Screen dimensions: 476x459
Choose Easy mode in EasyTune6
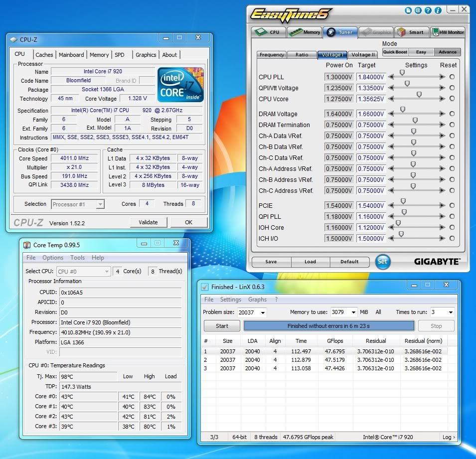tap(421, 52)
